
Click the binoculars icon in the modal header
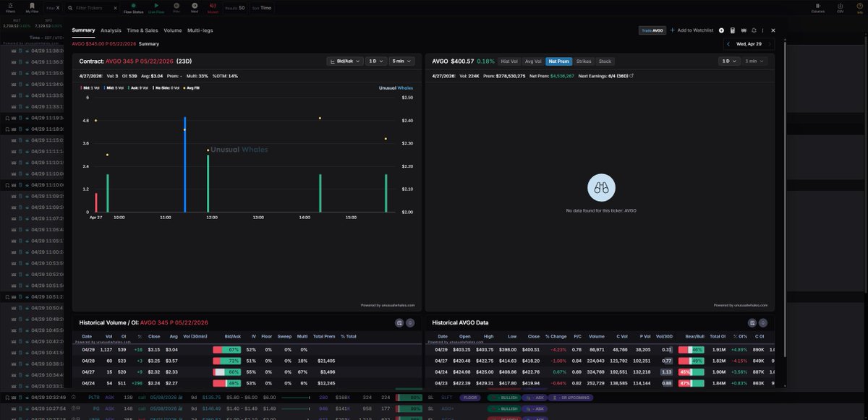[x=743, y=30]
